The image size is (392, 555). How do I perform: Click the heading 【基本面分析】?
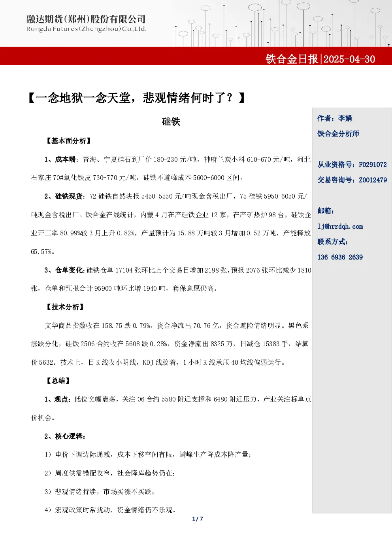(x=68, y=141)
